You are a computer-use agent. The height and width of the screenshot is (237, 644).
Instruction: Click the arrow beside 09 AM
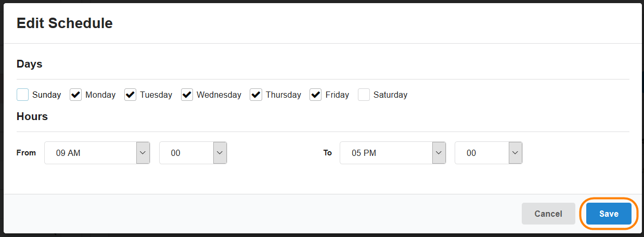143,153
